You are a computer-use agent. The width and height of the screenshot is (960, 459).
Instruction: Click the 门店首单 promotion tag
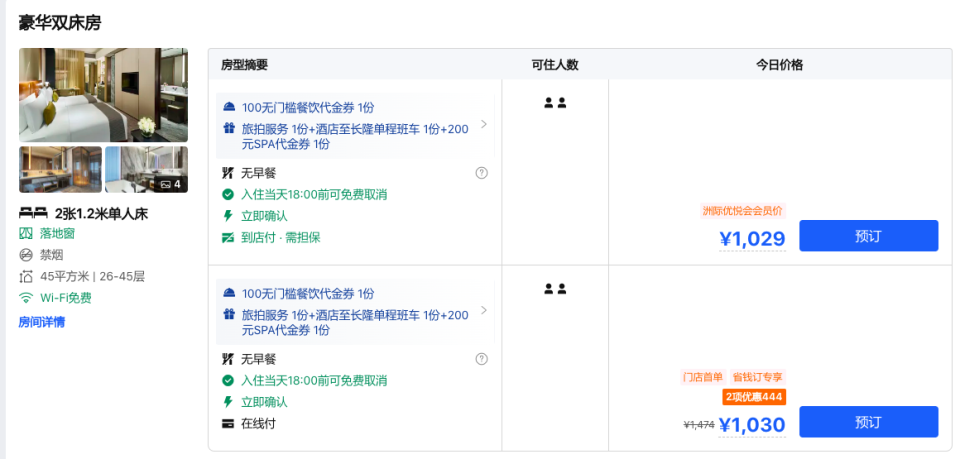click(702, 377)
